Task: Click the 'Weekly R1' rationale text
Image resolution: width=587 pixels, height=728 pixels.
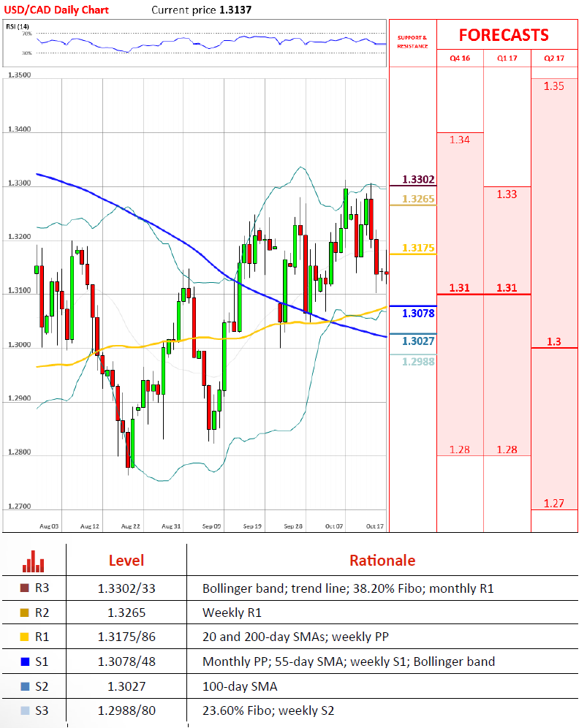Action: click(232, 613)
